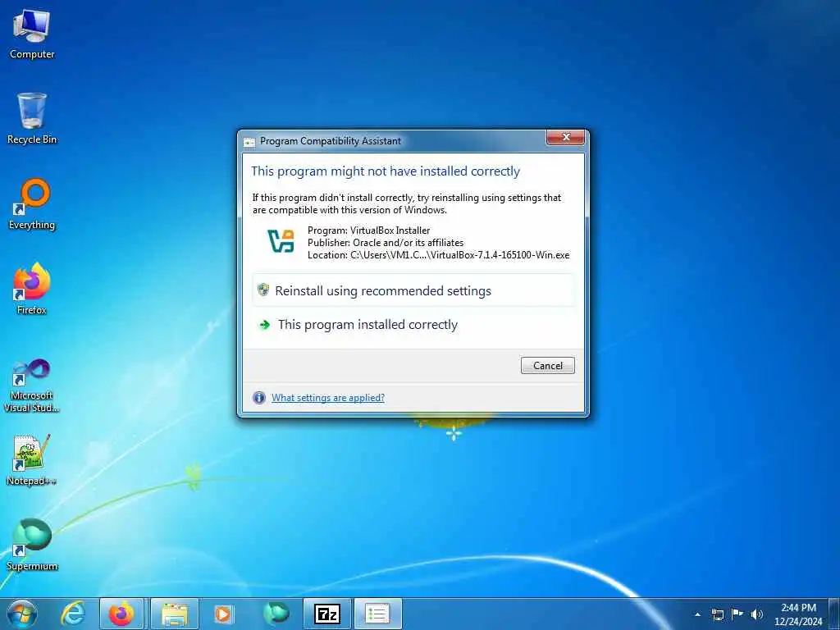The width and height of the screenshot is (840, 630).
Task: Select the Recycle Bin icon
Action: 32,119
